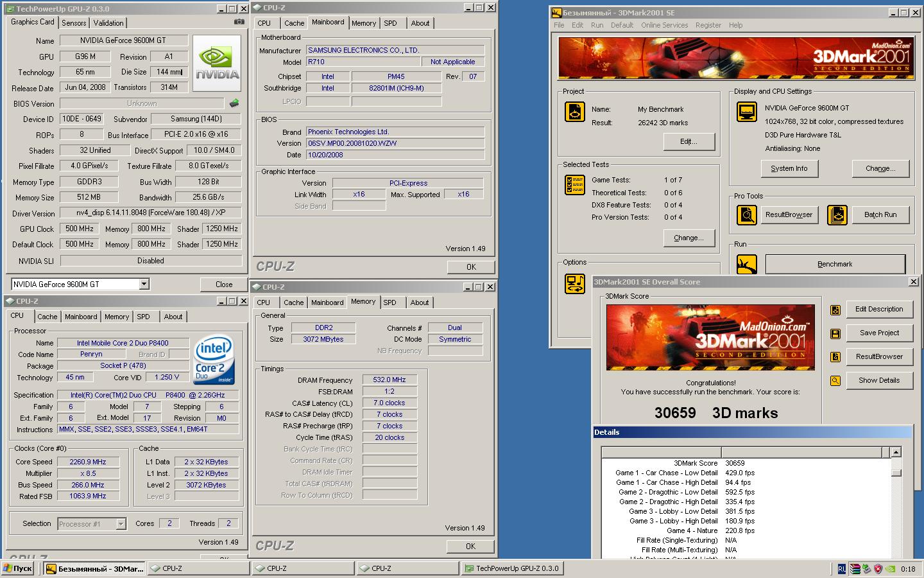924x578 pixels.
Task: Click the Show Details magnifier icon
Action: point(835,381)
